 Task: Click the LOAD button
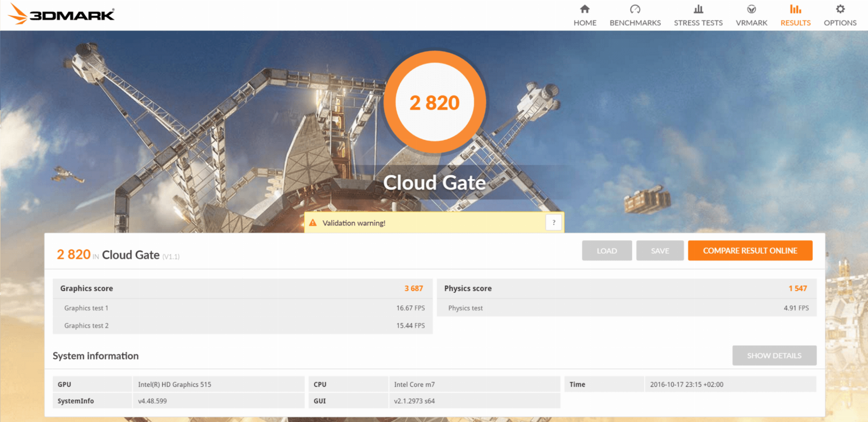[607, 251]
